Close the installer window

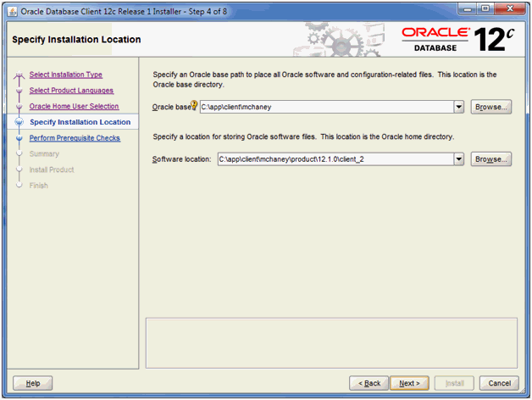click(510, 8)
